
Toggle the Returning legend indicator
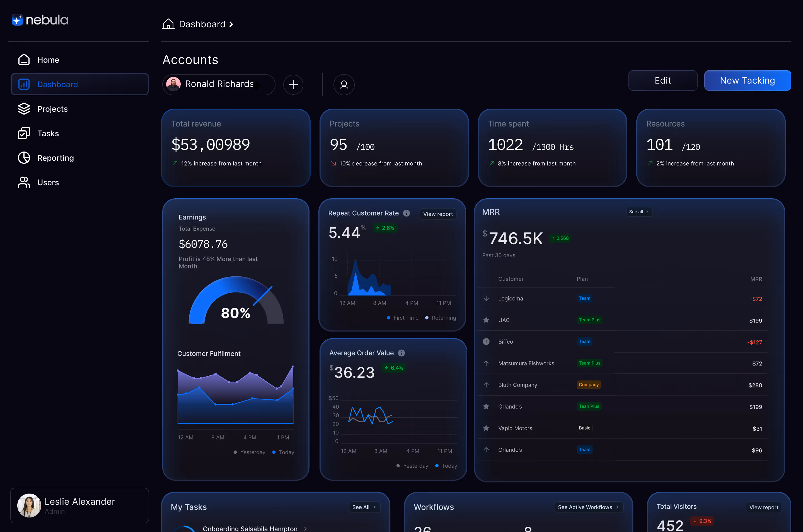coord(427,318)
